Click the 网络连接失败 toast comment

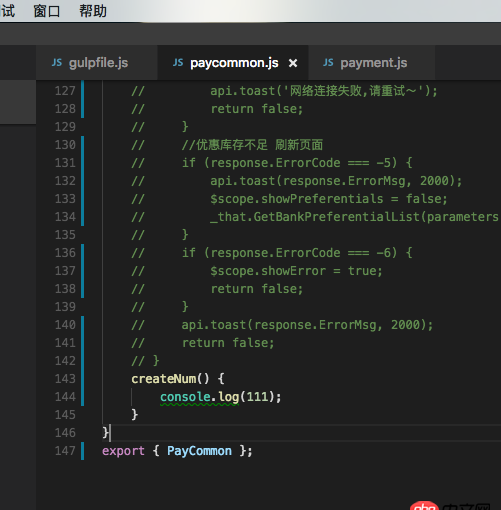point(324,91)
